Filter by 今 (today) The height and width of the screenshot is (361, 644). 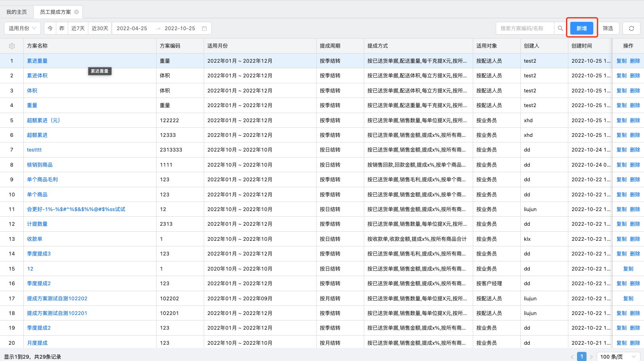50,28
